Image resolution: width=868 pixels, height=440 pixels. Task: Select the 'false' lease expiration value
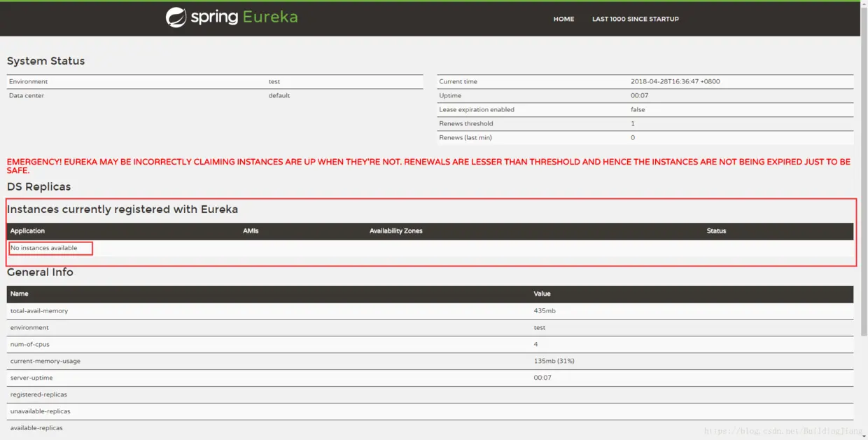pos(638,109)
